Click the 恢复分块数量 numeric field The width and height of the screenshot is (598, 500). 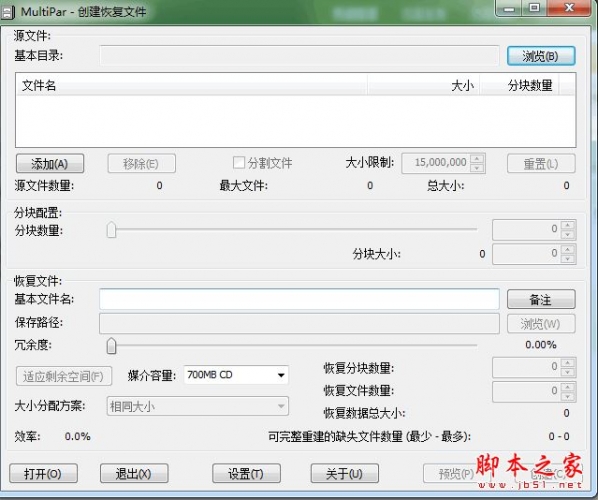tap(527, 367)
